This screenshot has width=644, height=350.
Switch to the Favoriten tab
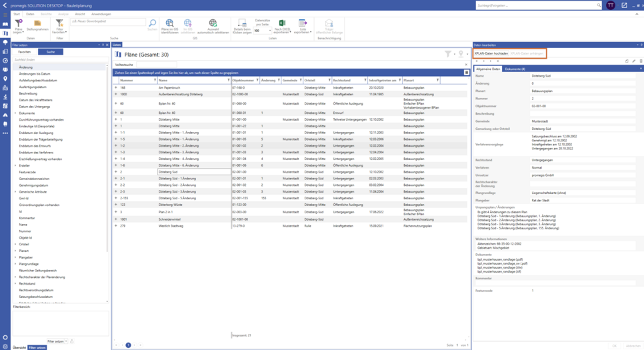(24, 52)
